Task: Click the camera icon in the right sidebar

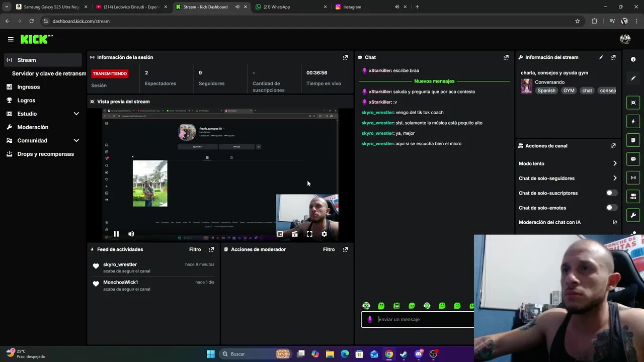Action: click(633, 197)
